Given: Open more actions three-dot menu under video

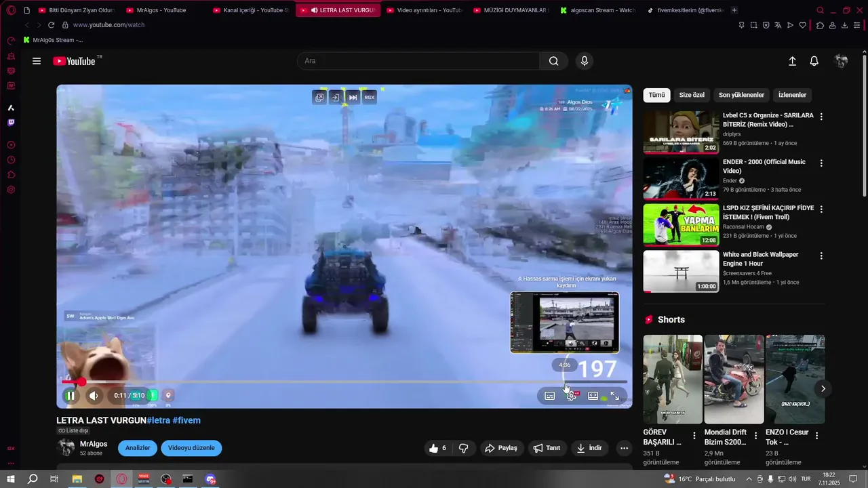Looking at the screenshot, I should (624, 448).
